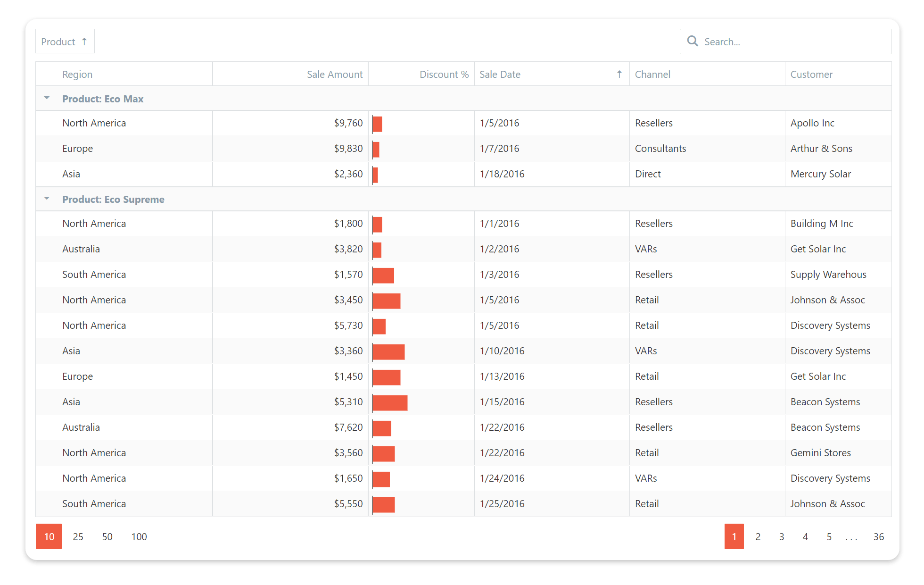Click sale amount $3,450

pyautogui.click(x=348, y=300)
